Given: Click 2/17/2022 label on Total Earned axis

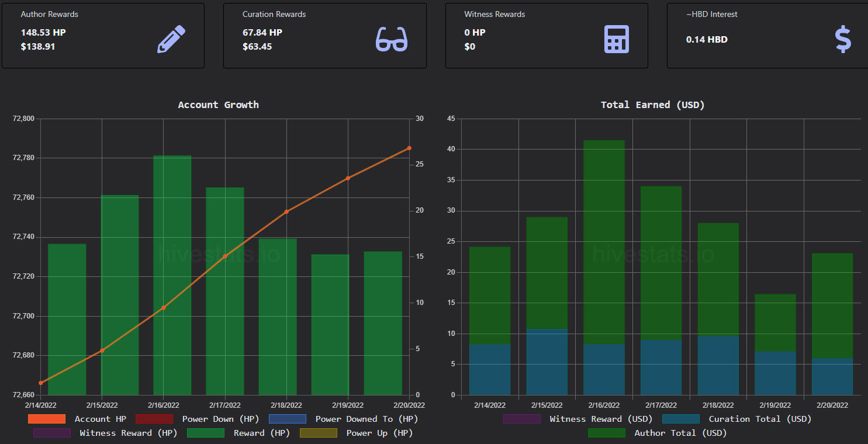Looking at the screenshot, I should 661,405.
